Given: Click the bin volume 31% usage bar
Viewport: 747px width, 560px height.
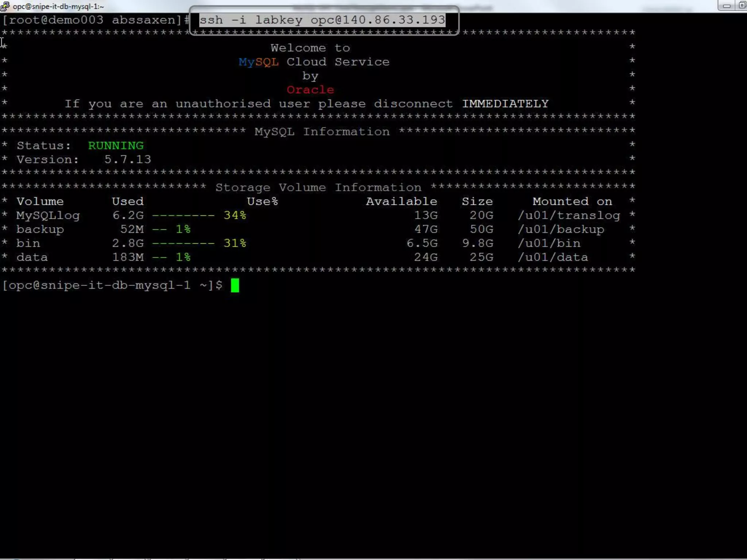Looking at the screenshot, I should (x=199, y=243).
